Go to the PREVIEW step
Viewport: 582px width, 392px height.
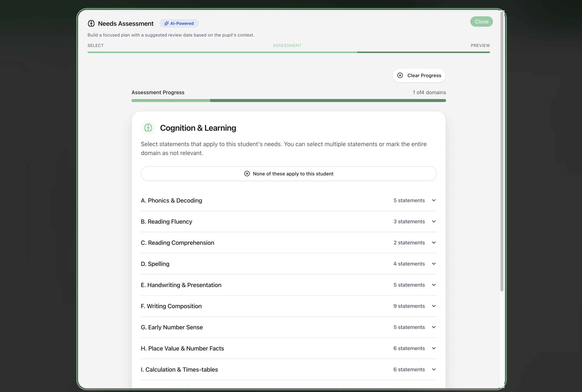point(480,45)
